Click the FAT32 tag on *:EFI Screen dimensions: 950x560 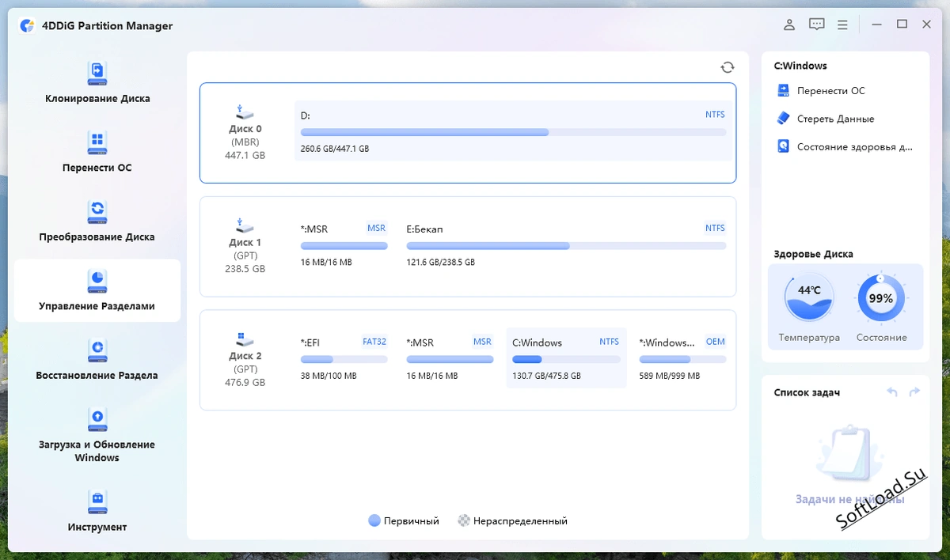point(374,342)
